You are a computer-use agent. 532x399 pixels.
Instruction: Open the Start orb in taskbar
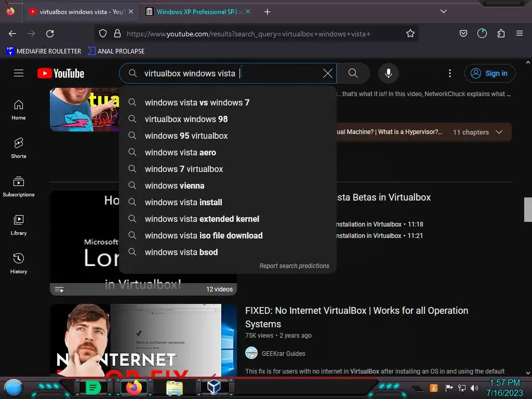click(13, 388)
